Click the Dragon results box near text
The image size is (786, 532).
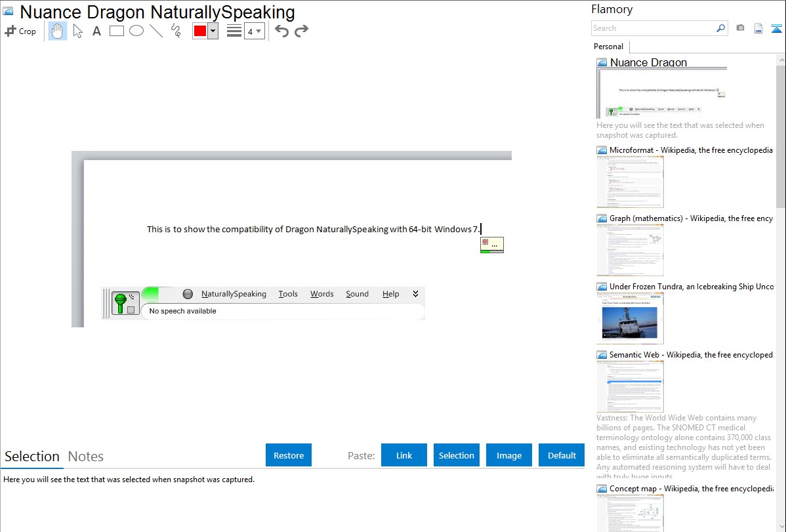click(x=492, y=245)
